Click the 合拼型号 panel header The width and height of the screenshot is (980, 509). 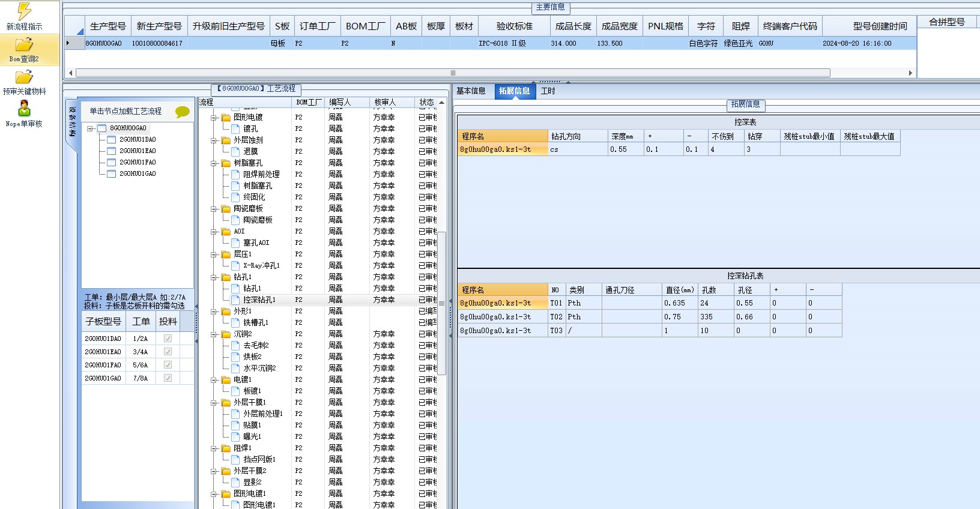coord(946,22)
